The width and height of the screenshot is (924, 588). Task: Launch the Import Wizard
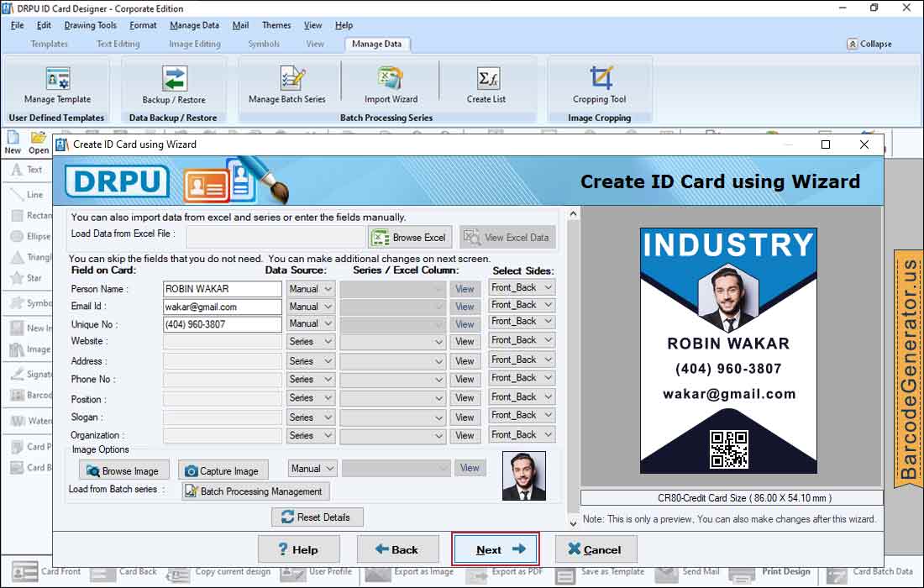[391, 86]
